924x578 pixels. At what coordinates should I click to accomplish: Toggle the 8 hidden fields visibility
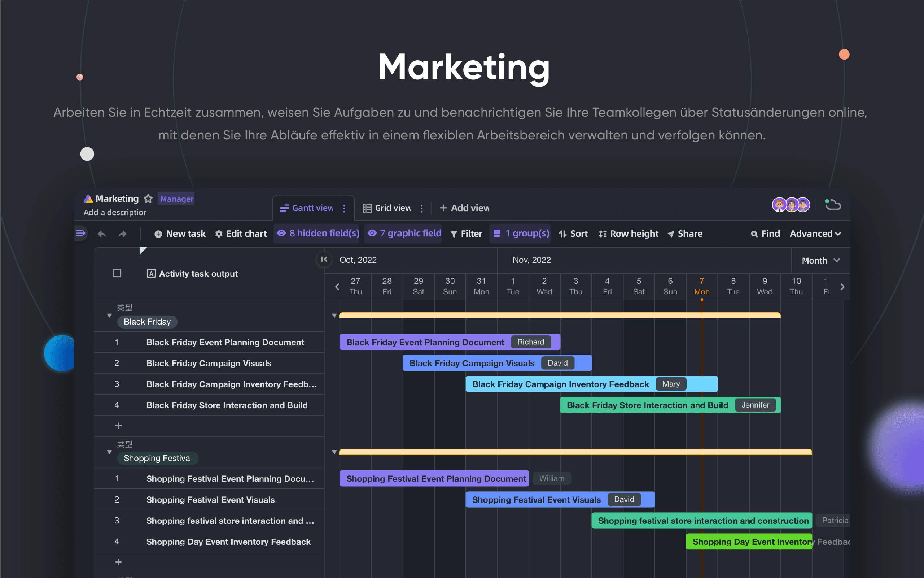click(x=318, y=233)
